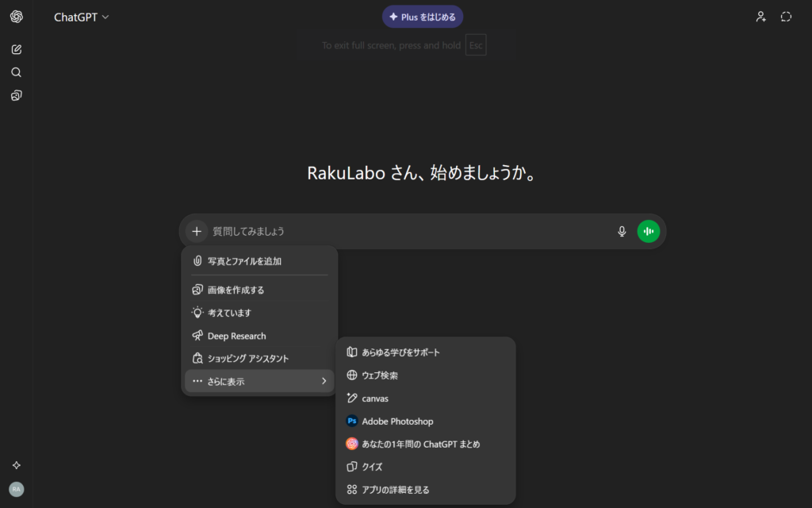
Task: Click the invite user icon at top right
Action: pyautogui.click(x=760, y=17)
